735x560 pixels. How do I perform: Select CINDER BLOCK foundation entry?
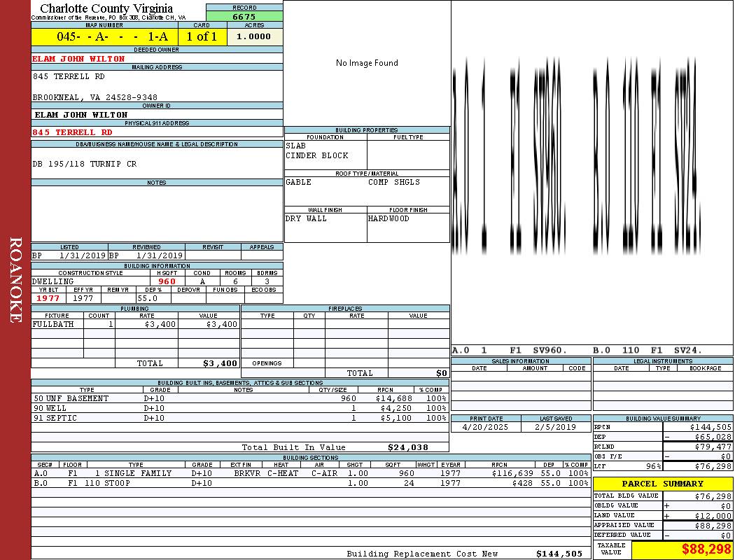pos(317,155)
